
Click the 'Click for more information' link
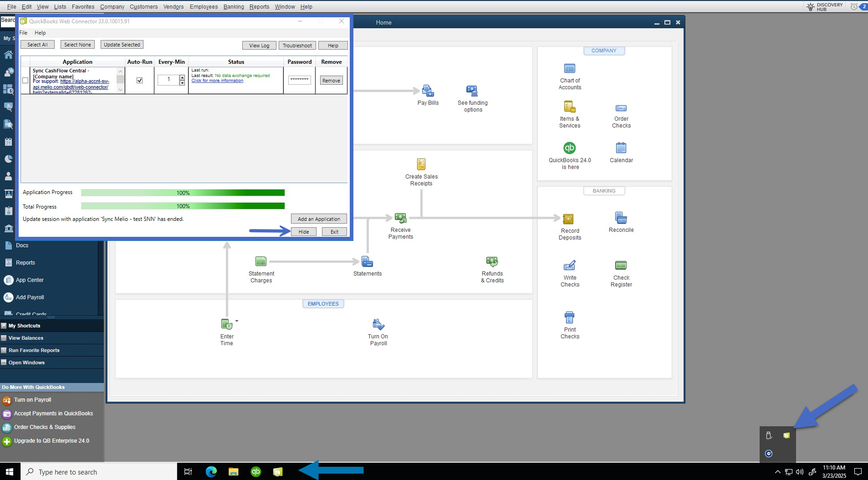217,81
